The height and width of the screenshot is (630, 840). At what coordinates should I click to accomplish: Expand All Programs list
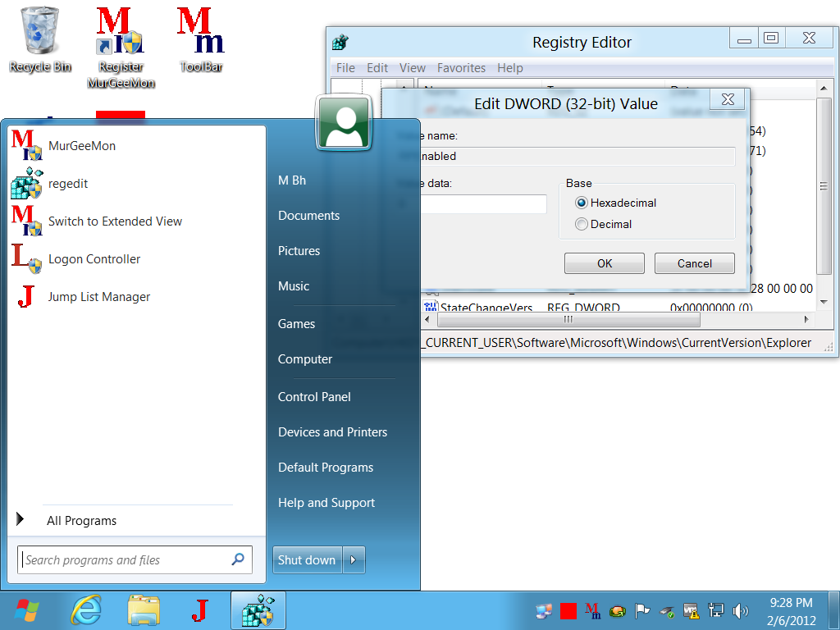pos(81,520)
